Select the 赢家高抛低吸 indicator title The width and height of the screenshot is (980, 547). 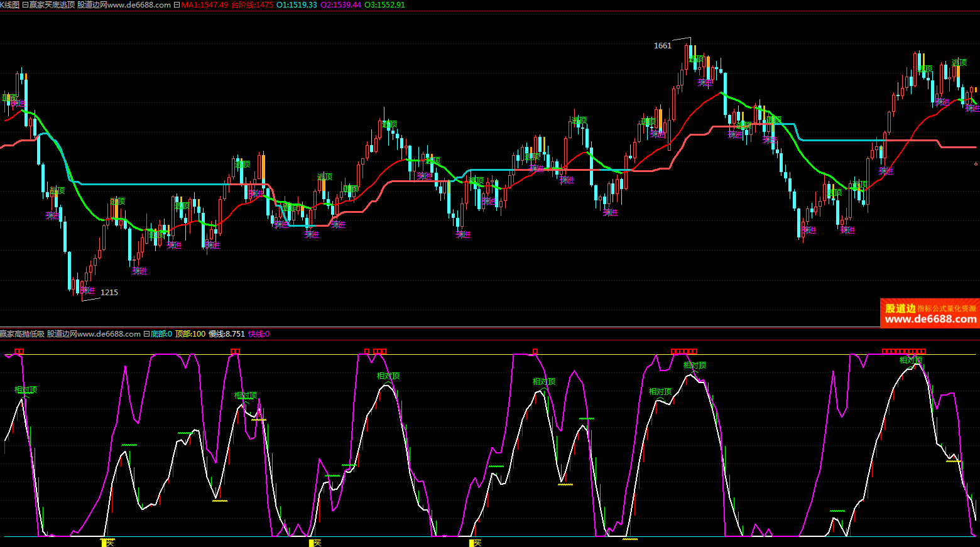(23, 334)
